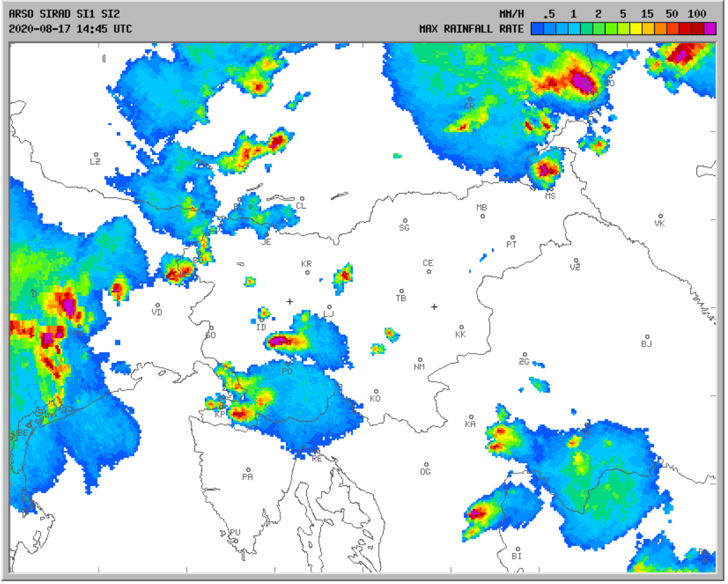The height and width of the screenshot is (584, 728).
Task: Select the MB city marker
Action: point(483,216)
